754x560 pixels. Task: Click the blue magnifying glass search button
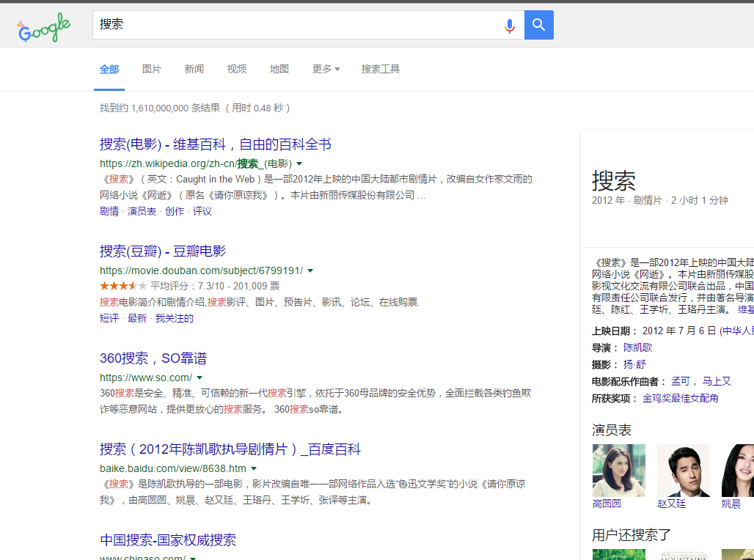(x=539, y=25)
